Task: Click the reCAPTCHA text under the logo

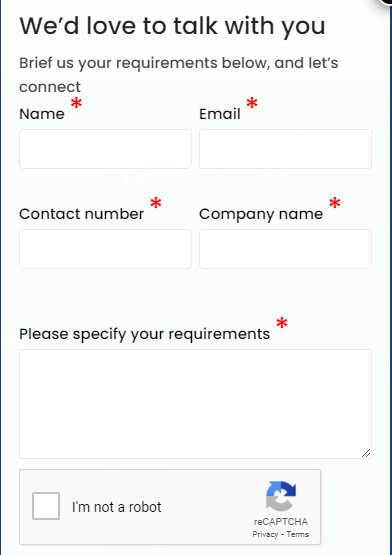Action: [281, 522]
